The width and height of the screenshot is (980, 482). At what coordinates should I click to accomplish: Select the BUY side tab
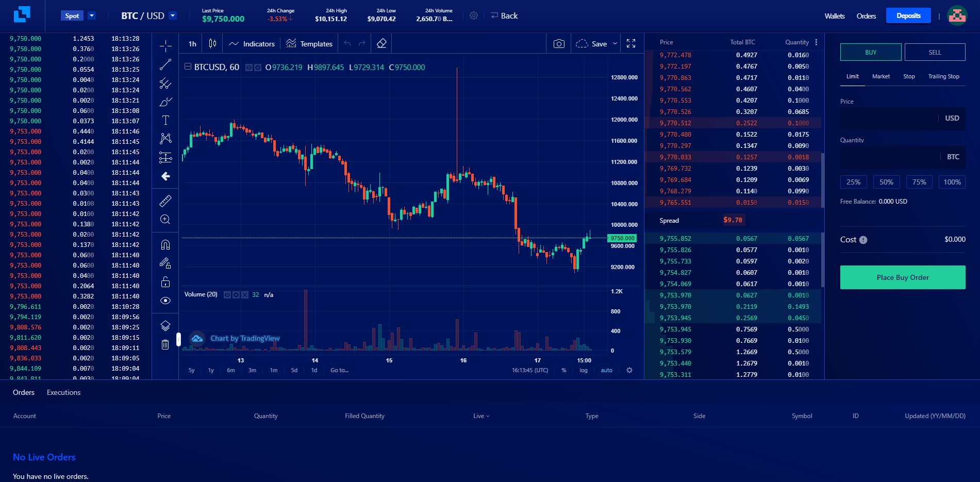[871, 52]
